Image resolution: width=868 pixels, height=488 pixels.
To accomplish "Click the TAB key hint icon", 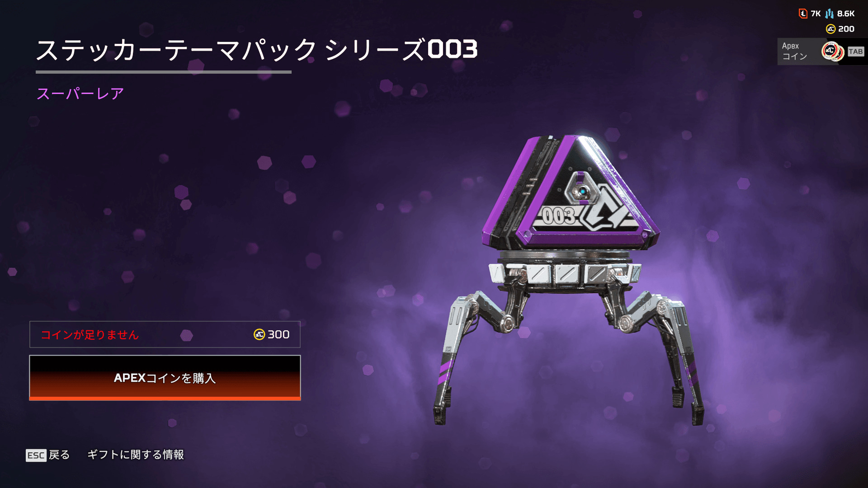I will 855,52.
